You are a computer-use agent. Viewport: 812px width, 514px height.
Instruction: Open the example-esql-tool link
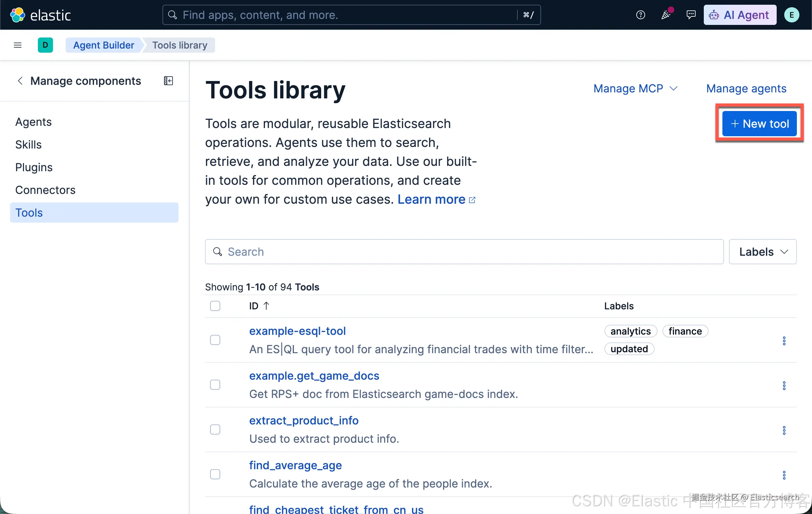[297, 331]
